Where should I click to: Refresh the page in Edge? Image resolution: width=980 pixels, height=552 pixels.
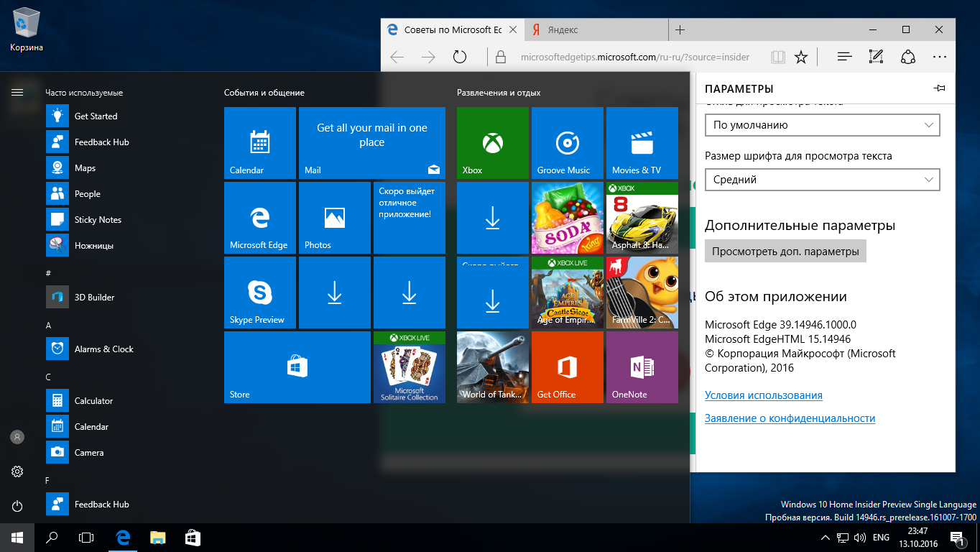[460, 57]
